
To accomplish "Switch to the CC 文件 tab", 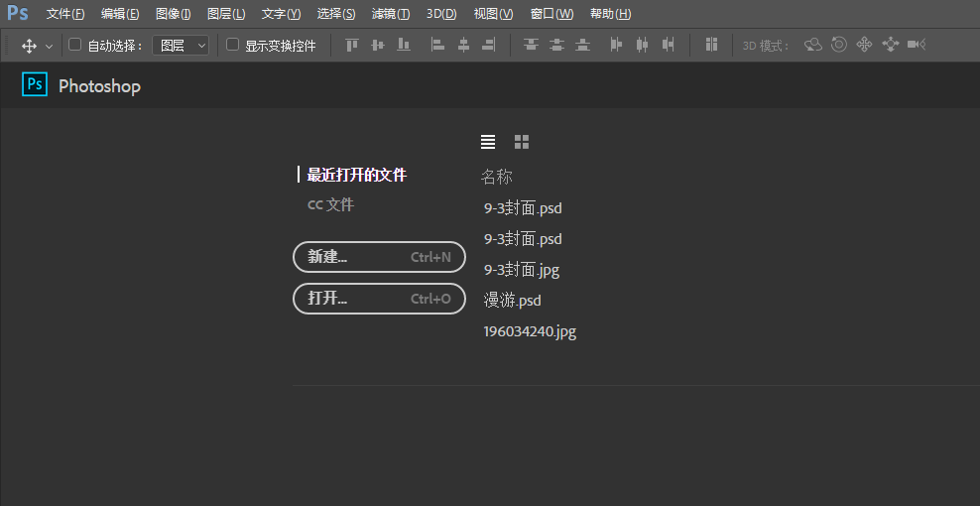I will 330,204.
